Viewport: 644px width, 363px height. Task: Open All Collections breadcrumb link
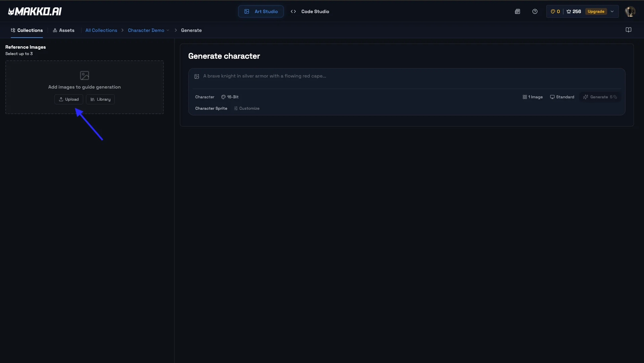click(101, 30)
